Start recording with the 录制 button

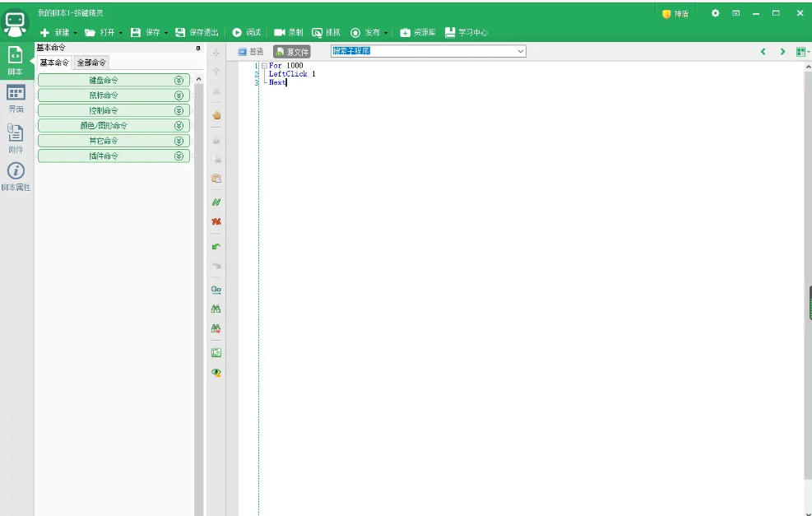tap(288, 32)
